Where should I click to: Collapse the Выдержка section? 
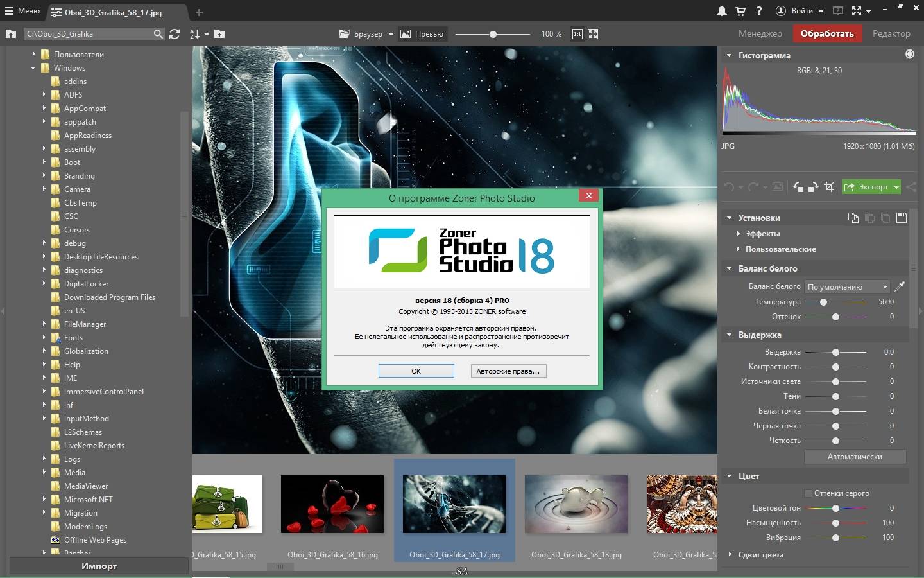729,335
